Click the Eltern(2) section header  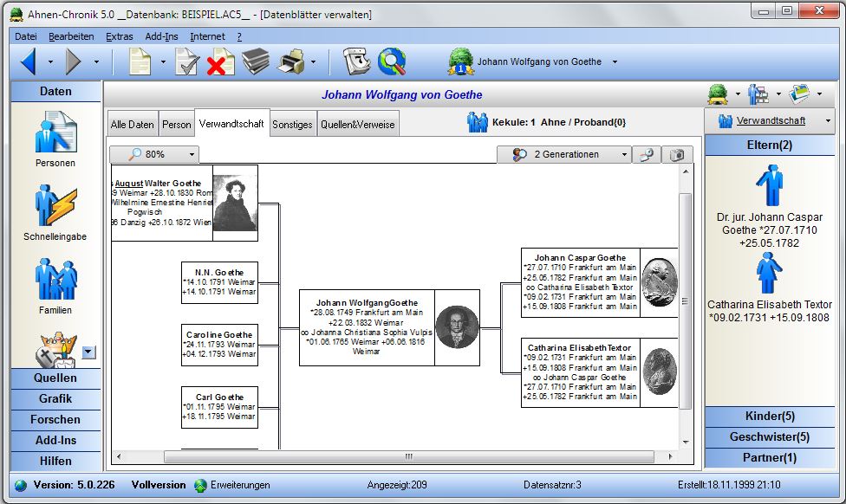[x=770, y=145]
